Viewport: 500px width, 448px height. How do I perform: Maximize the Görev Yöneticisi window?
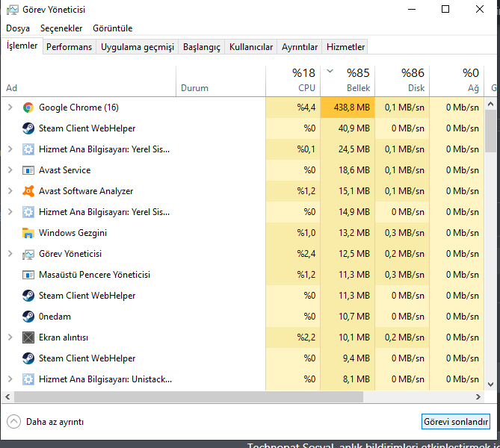(445, 9)
